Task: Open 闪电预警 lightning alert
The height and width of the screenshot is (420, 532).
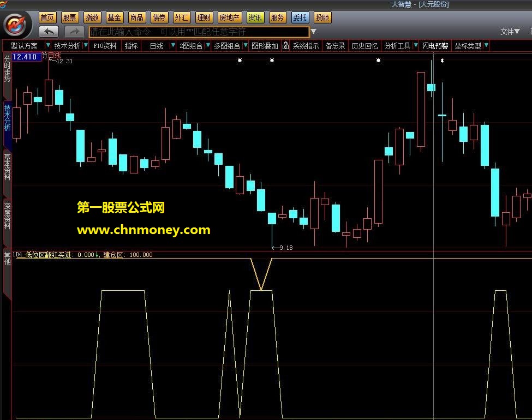Action: tap(435, 46)
